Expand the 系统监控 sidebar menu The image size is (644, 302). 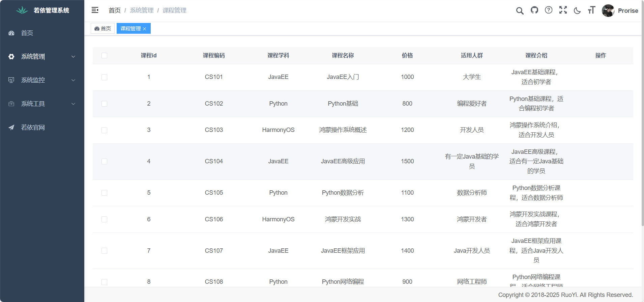[42, 80]
